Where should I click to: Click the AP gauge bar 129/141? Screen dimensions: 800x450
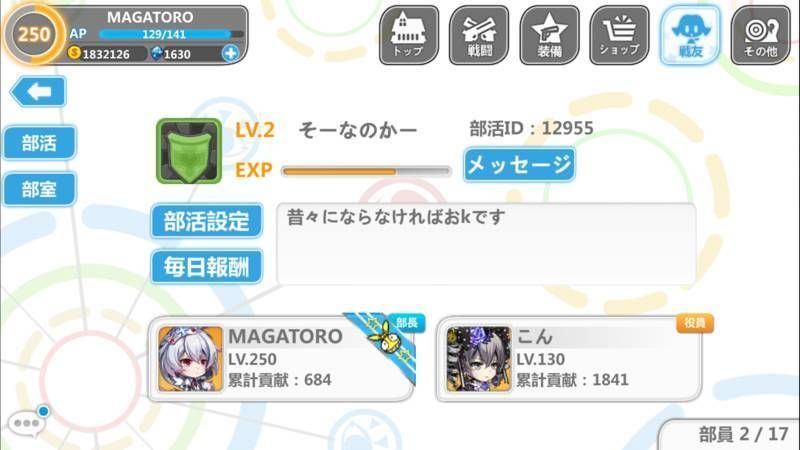click(x=171, y=34)
